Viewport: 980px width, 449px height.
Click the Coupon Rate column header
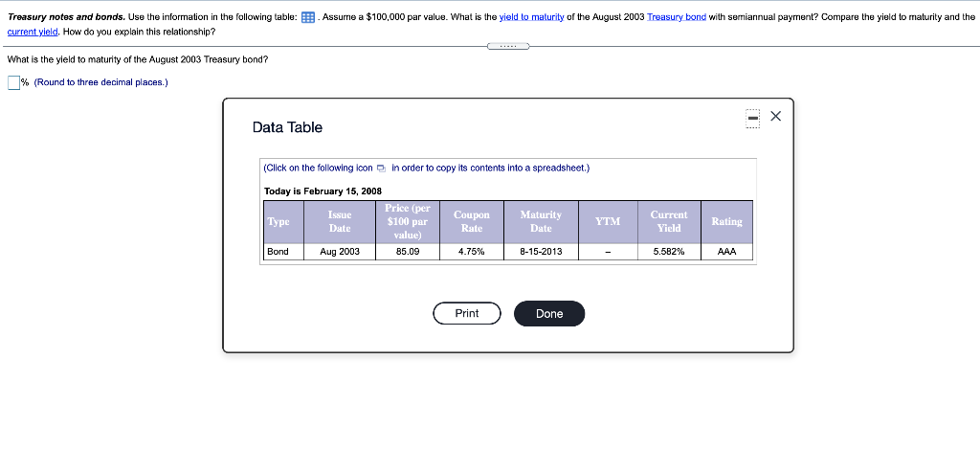click(x=471, y=222)
